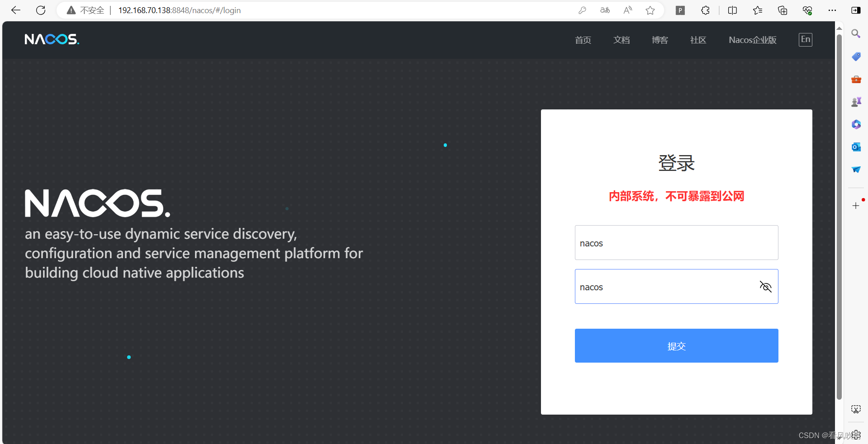868x444 pixels.
Task: Start read aloud icon
Action: click(627, 10)
